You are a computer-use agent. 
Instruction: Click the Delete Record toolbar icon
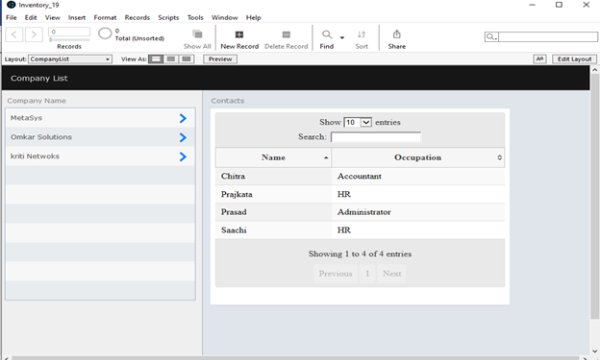[x=286, y=35]
